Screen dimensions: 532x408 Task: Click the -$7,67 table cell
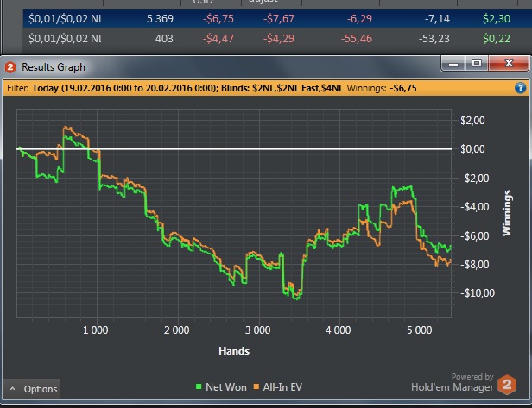(x=279, y=18)
